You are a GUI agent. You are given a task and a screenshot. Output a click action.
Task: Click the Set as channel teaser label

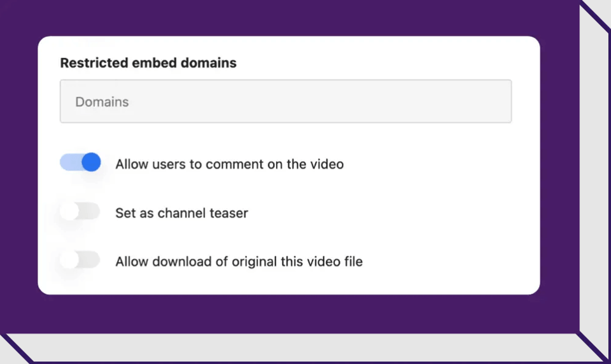[181, 213]
